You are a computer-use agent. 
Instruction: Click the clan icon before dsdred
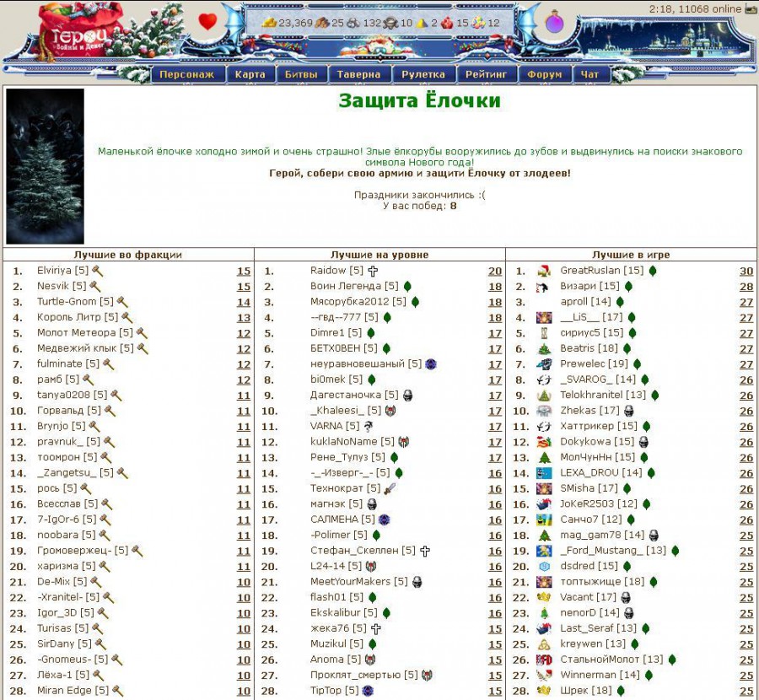coord(545,567)
